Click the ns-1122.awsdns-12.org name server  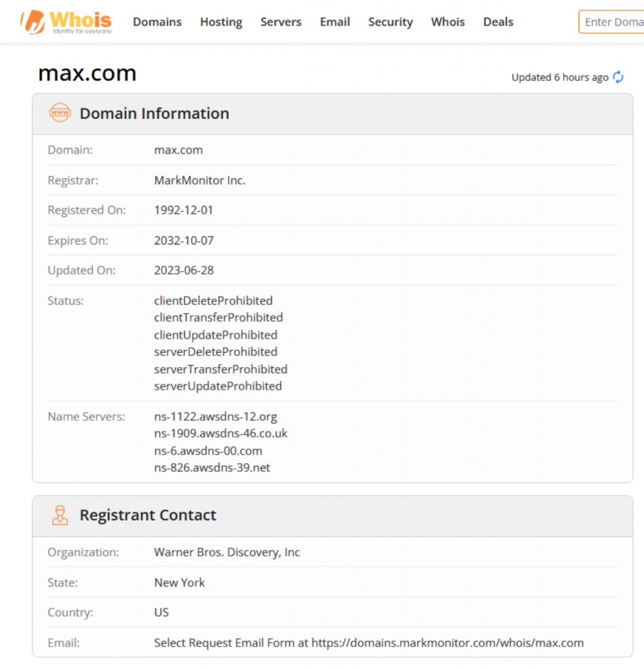tap(216, 417)
